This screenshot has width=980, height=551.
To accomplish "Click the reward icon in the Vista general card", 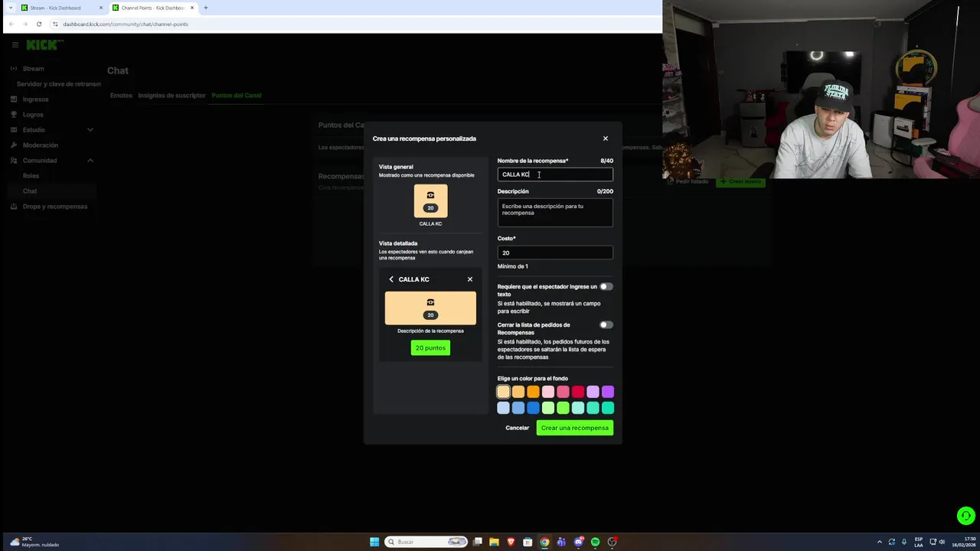I will point(430,195).
